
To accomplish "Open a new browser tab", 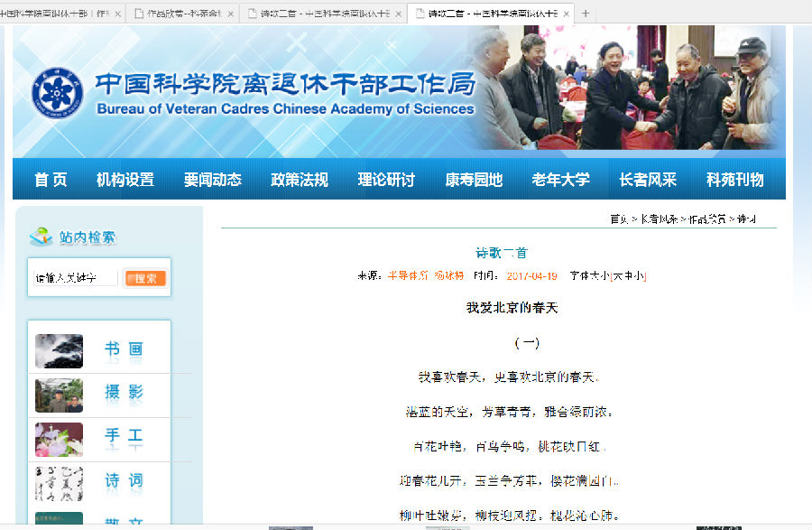I will [586, 14].
